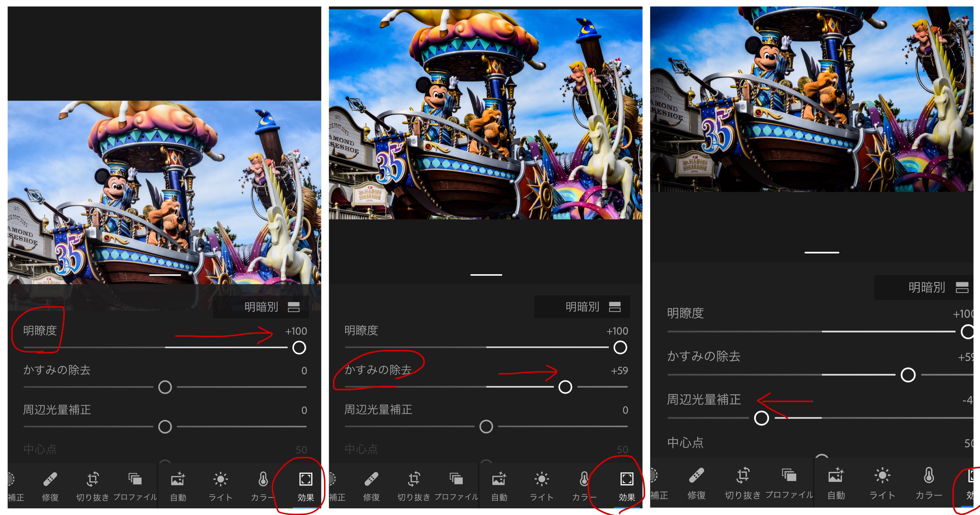Tap the 修復 healing tool in the right screenshot
The image size is (980, 515).
coord(697,483)
